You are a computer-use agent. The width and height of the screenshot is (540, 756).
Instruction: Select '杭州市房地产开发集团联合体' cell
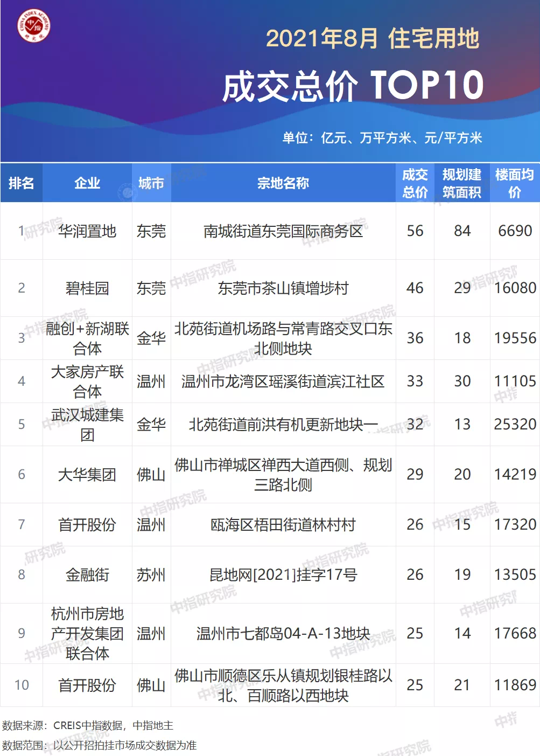[87, 634]
